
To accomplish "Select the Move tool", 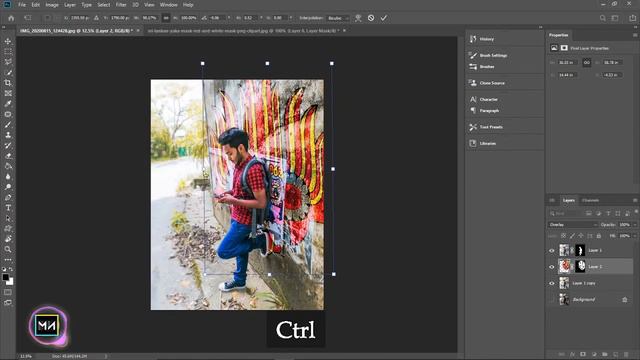I will tap(8, 41).
